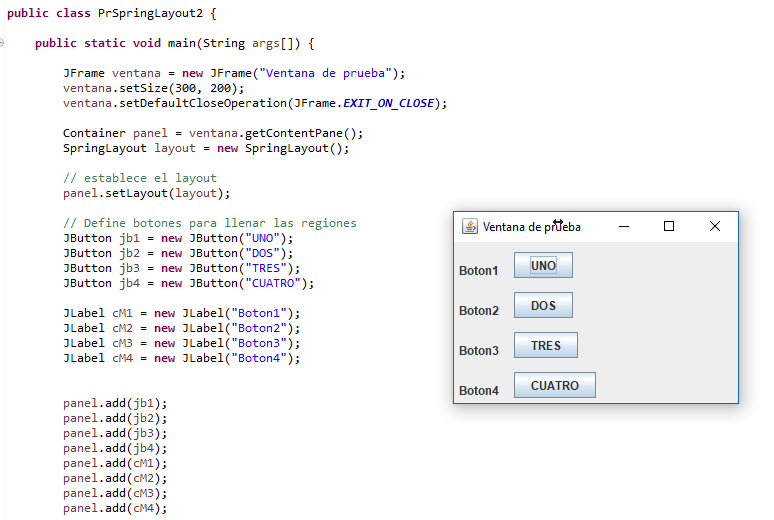The image size is (774, 520).
Task: Close the Ventana de prueba window
Action: (714, 227)
